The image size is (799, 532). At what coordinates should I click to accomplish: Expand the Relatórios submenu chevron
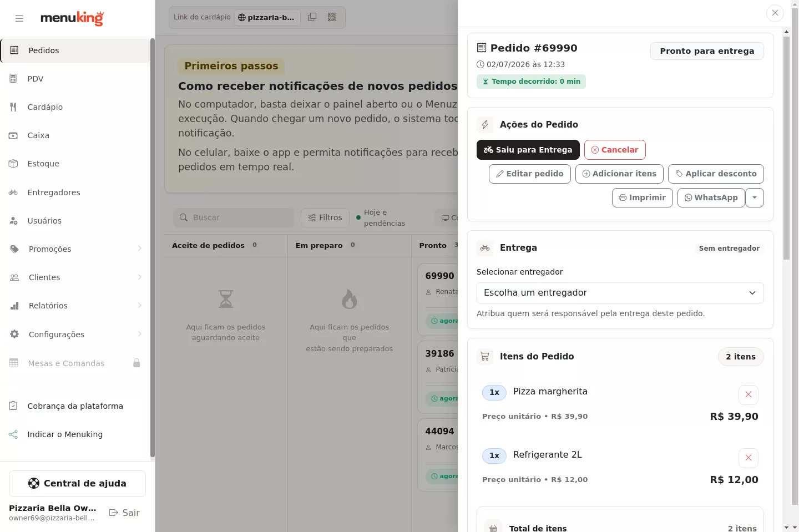(x=139, y=305)
